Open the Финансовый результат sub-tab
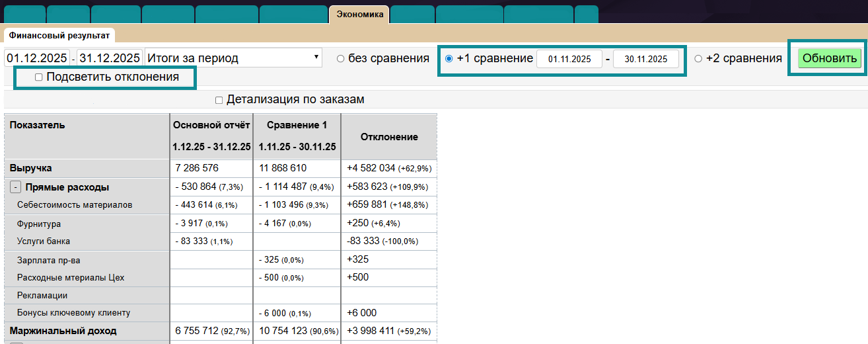868x344 pixels. [59, 34]
